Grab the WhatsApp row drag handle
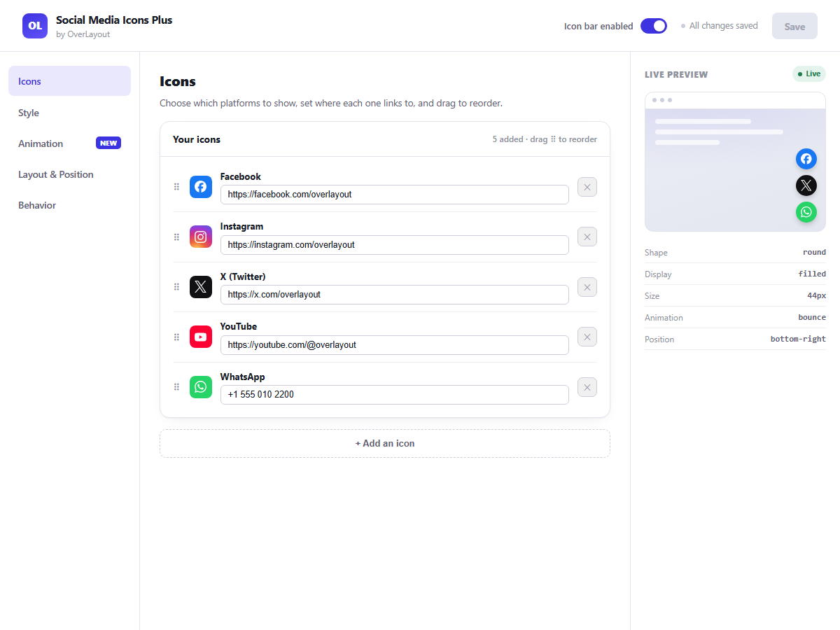Image resolution: width=840 pixels, height=630 pixels. pos(176,387)
